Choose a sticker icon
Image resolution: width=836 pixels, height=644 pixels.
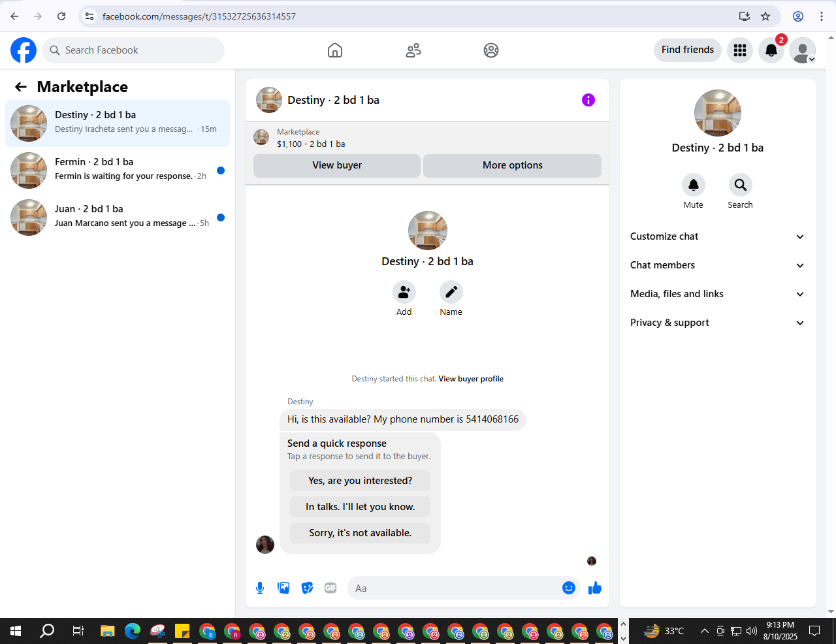(307, 588)
